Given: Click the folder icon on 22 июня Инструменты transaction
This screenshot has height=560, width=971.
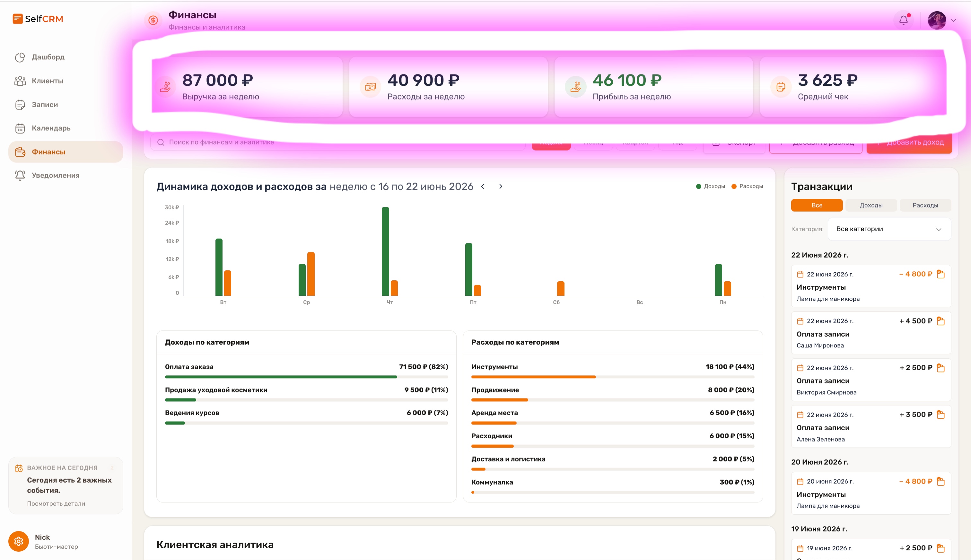Looking at the screenshot, I should click(x=940, y=274).
